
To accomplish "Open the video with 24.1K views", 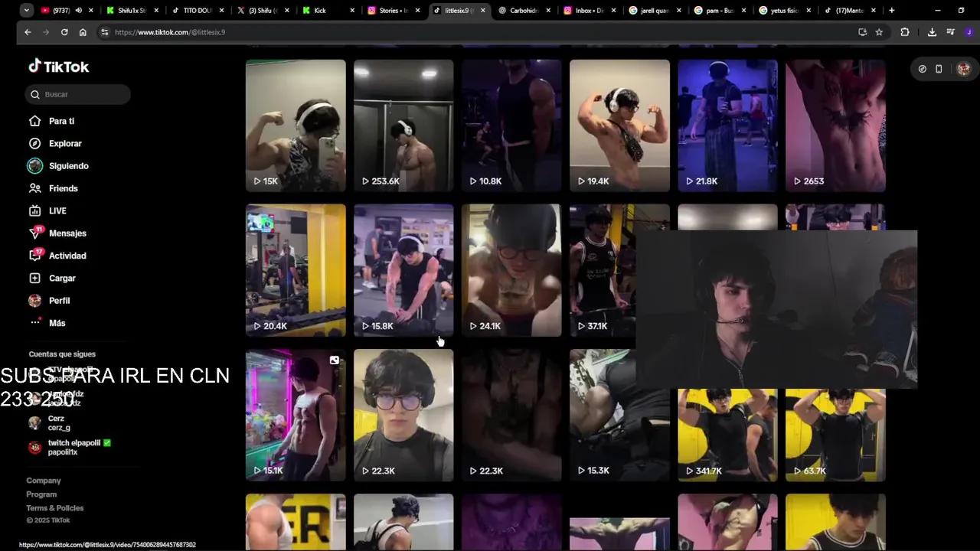I will (x=511, y=270).
